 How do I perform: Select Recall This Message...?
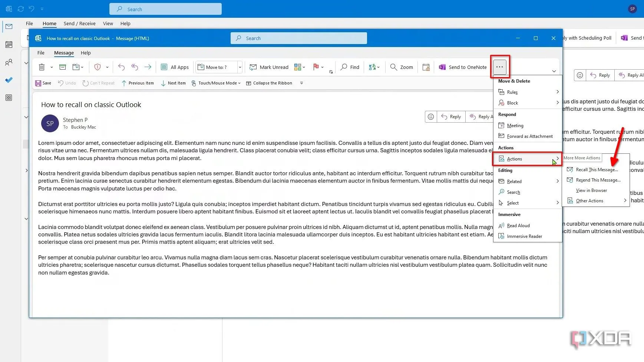click(596, 169)
